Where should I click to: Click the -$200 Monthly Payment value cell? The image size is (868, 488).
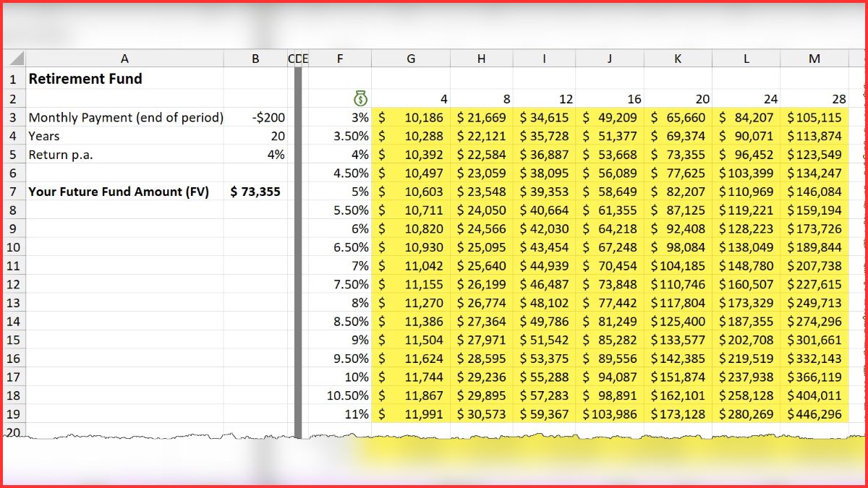(x=255, y=117)
